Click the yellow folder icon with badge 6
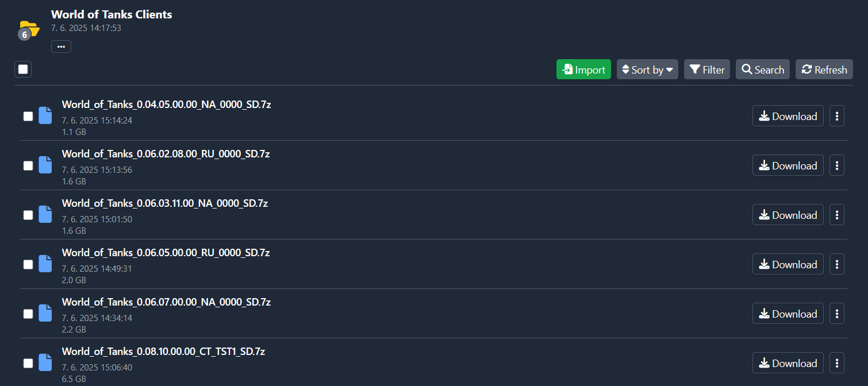 click(28, 30)
